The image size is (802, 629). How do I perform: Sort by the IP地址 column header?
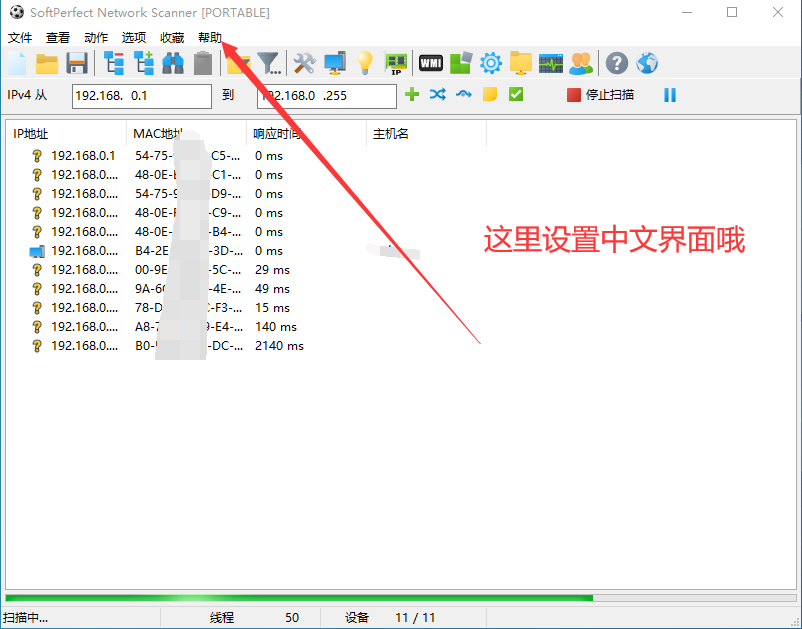(66, 134)
